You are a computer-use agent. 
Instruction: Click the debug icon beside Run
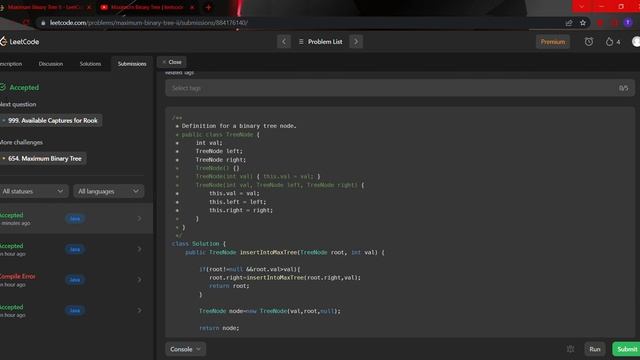(570, 349)
